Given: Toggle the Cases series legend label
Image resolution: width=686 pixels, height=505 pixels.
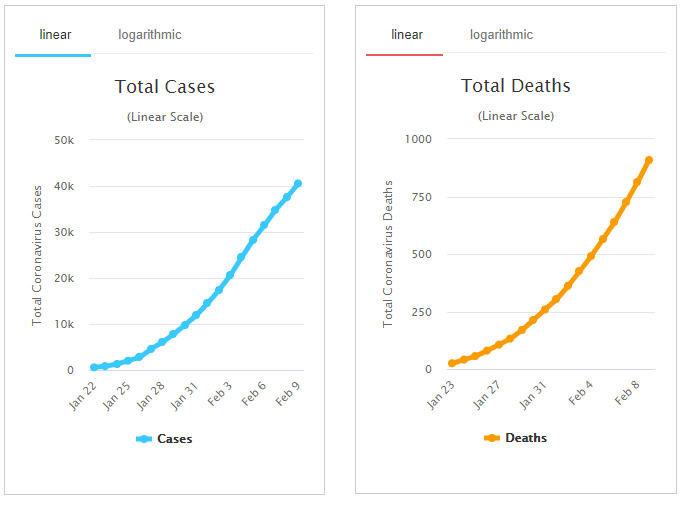Looking at the screenshot, I should [174, 439].
